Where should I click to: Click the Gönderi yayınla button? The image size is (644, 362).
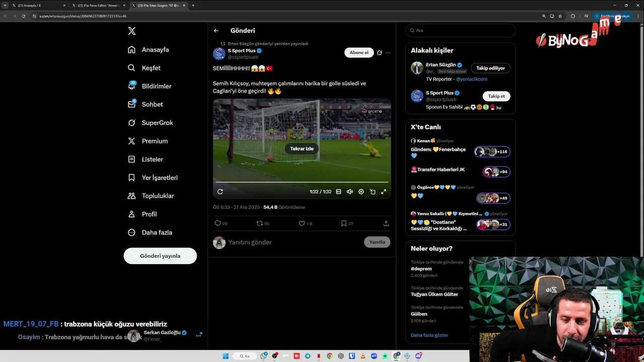(160, 256)
